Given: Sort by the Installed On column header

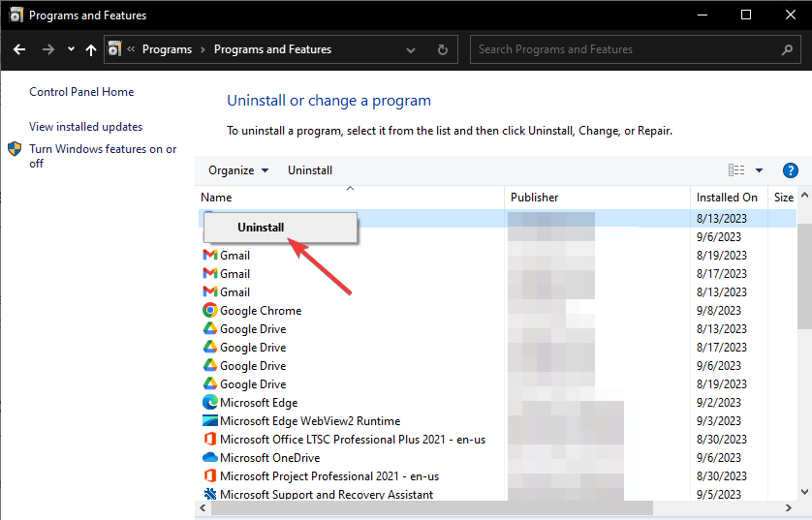Looking at the screenshot, I should [727, 198].
